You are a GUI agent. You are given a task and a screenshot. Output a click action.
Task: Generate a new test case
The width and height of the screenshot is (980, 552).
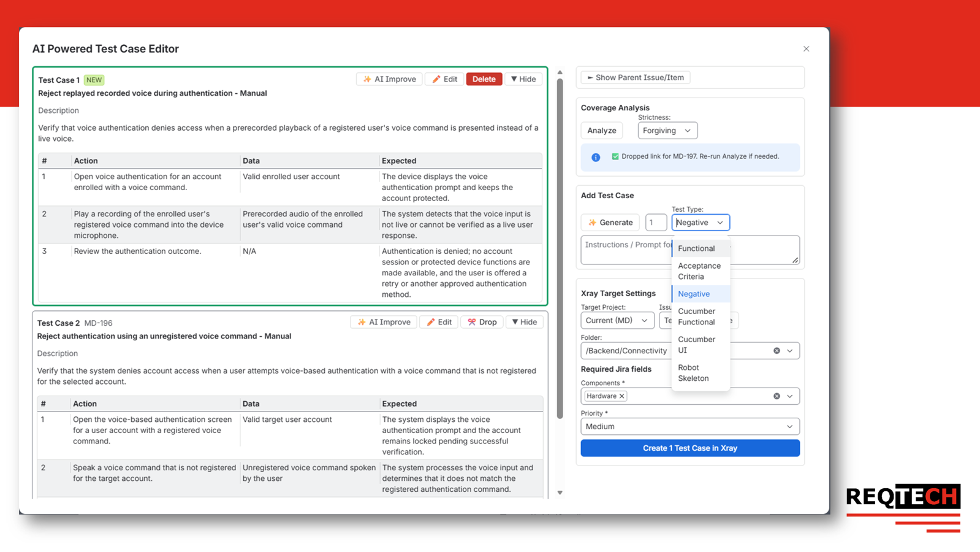(x=610, y=223)
